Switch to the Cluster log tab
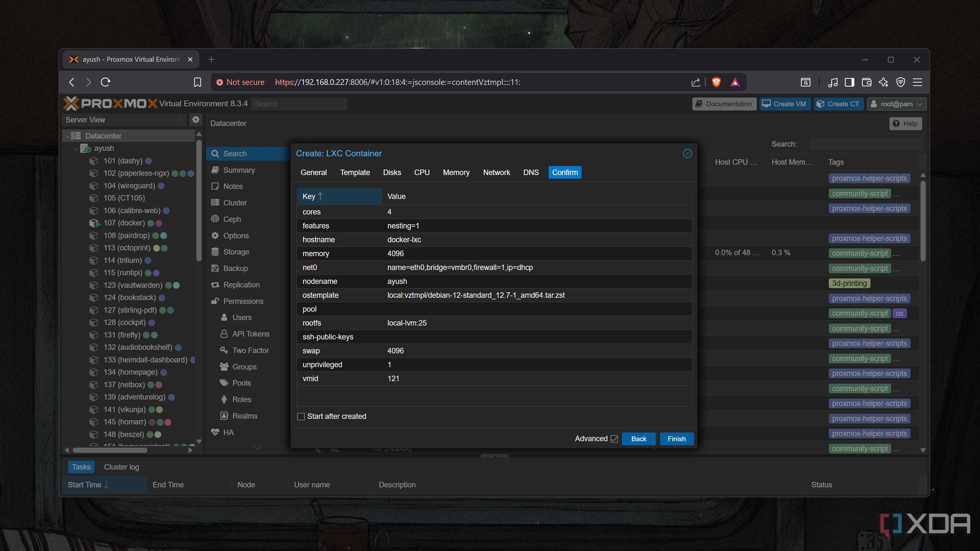 click(121, 467)
